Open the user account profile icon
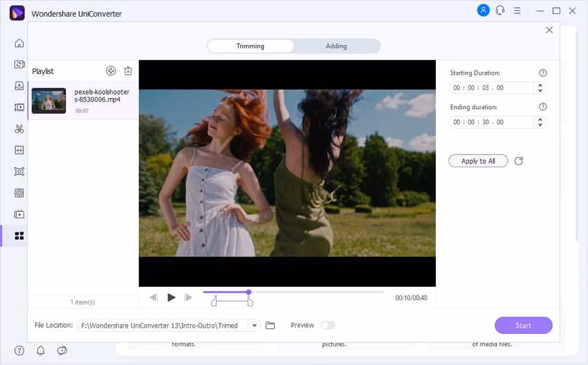The image size is (588, 365). click(x=484, y=10)
